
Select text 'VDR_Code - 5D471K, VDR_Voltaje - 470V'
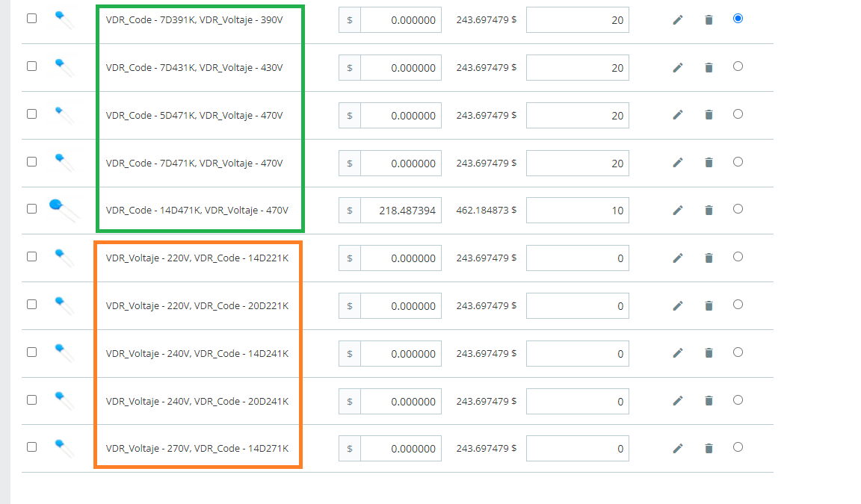[x=194, y=115]
